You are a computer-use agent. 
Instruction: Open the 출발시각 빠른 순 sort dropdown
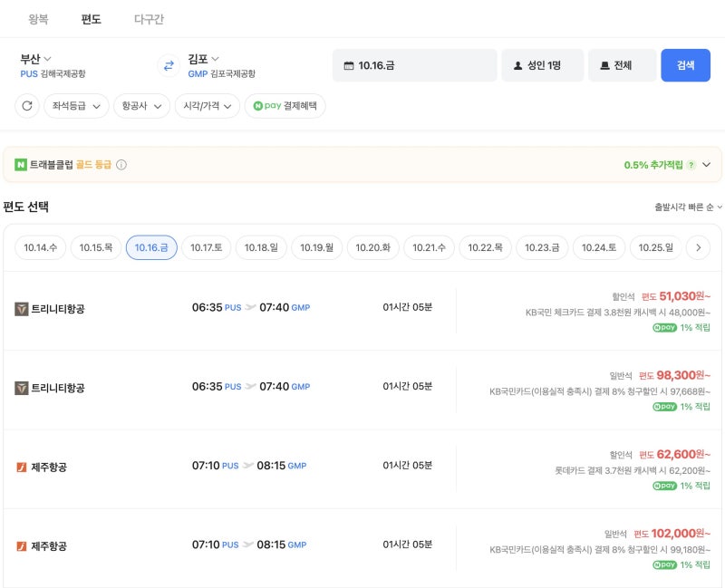tap(688, 207)
